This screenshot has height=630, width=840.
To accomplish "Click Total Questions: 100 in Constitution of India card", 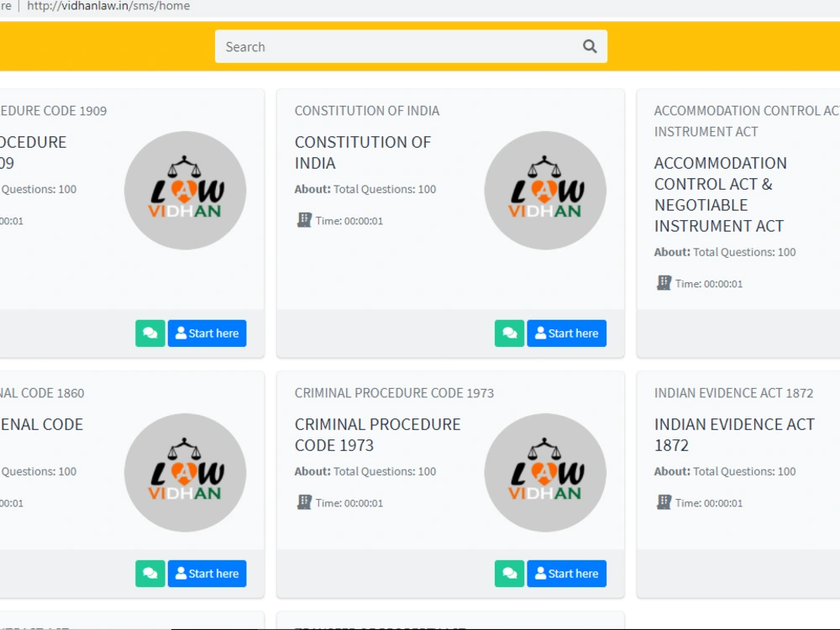I will 385,189.
